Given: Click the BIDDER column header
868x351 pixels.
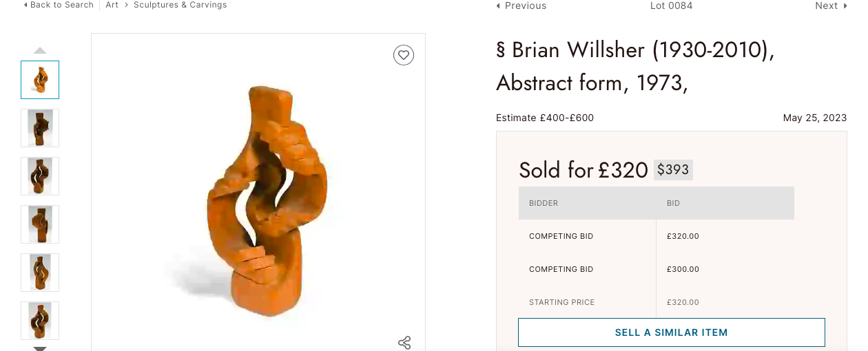Looking at the screenshot, I should [544, 204].
